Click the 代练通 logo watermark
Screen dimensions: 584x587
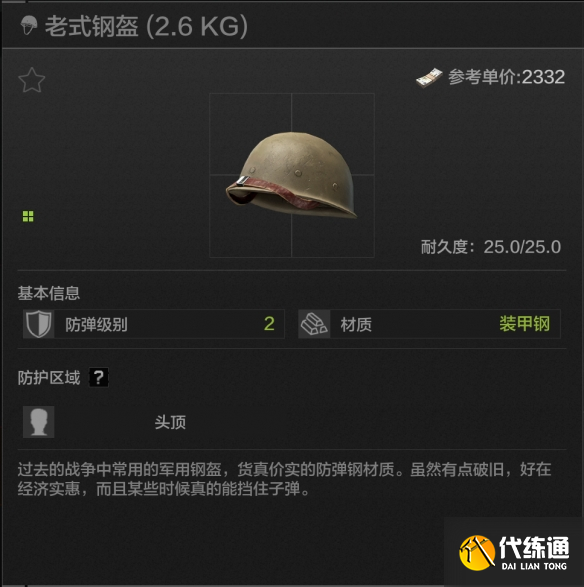[x=514, y=553]
